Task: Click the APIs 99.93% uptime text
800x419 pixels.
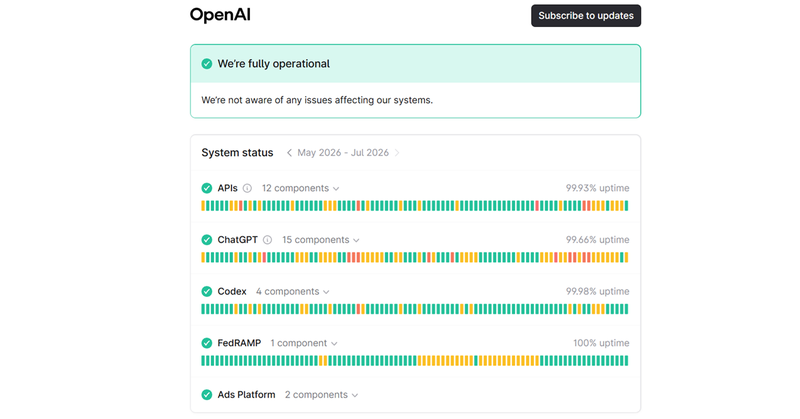Action: (597, 188)
